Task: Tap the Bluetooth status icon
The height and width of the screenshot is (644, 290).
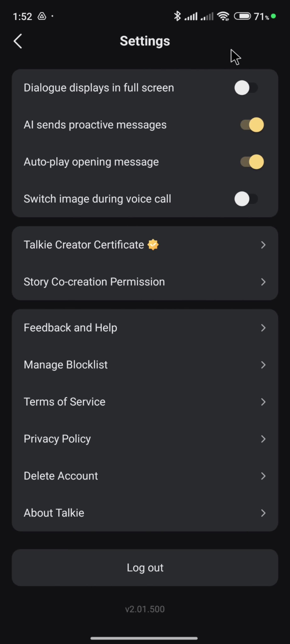Action: pos(177,16)
